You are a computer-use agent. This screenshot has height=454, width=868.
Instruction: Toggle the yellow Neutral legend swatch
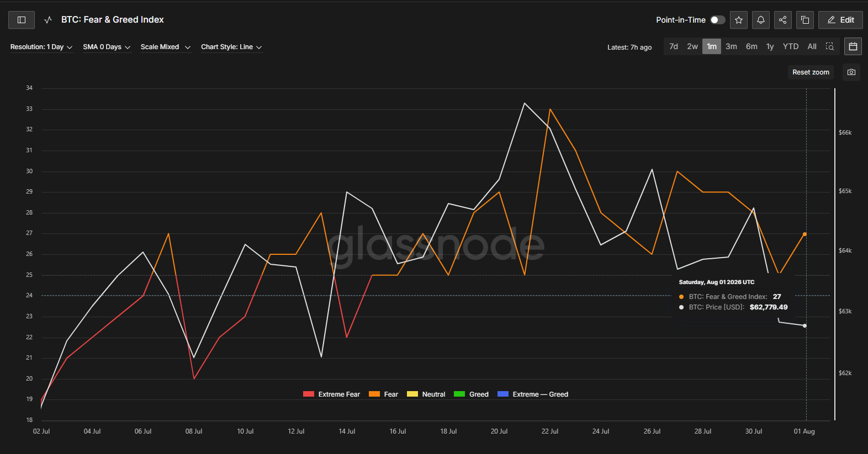(x=412, y=394)
